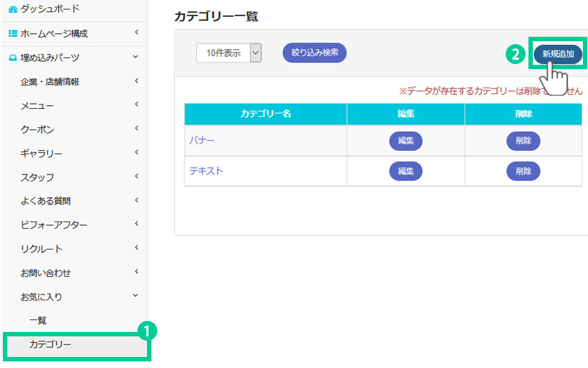Open the テキスト category link
588x368 pixels.
coord(207,171)
